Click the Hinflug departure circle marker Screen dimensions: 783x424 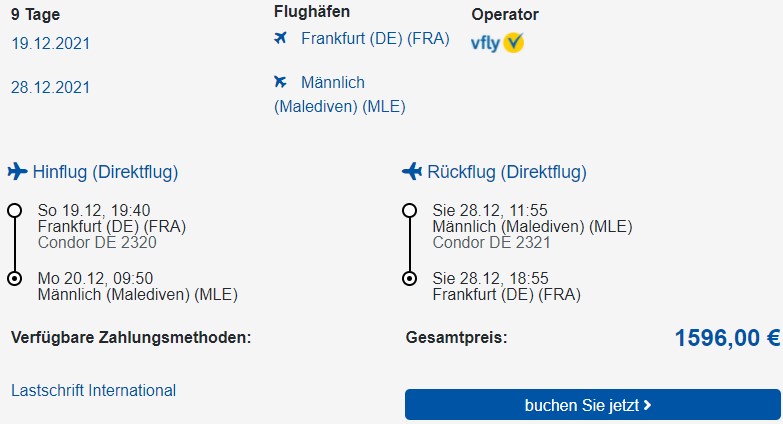point(14,210)
